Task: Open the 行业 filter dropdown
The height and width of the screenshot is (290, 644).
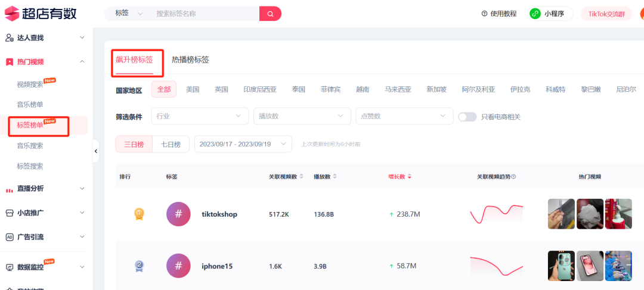Action: 200,116
